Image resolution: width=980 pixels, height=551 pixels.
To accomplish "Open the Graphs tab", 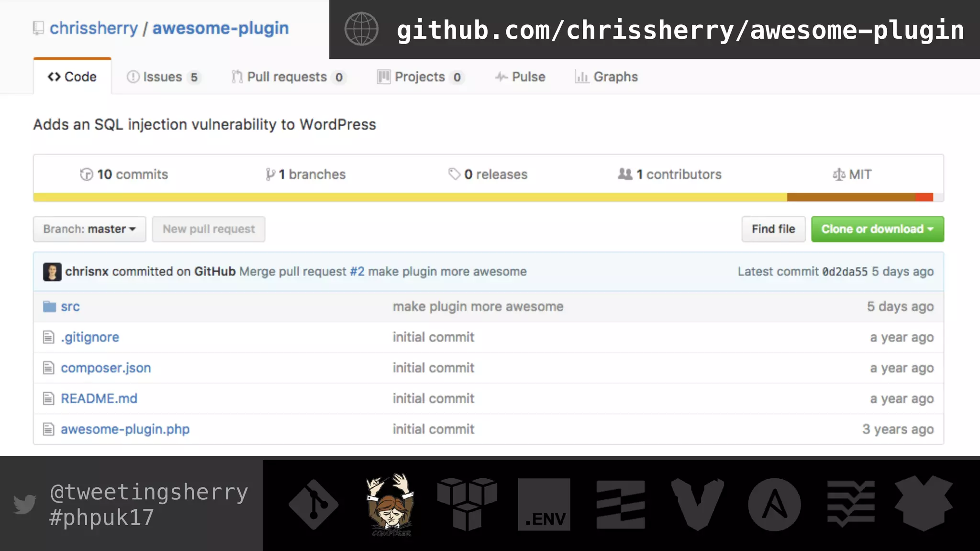I will click(x=606, y=77).
